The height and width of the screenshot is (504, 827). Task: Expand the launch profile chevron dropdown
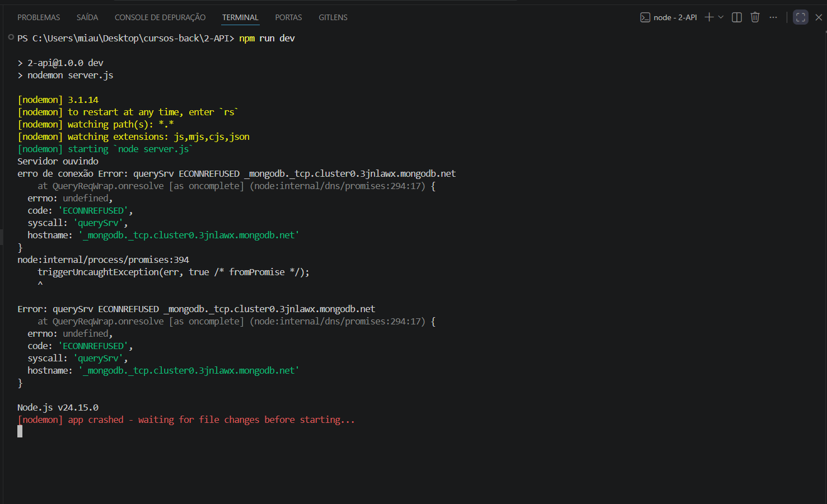pos(721,17)
